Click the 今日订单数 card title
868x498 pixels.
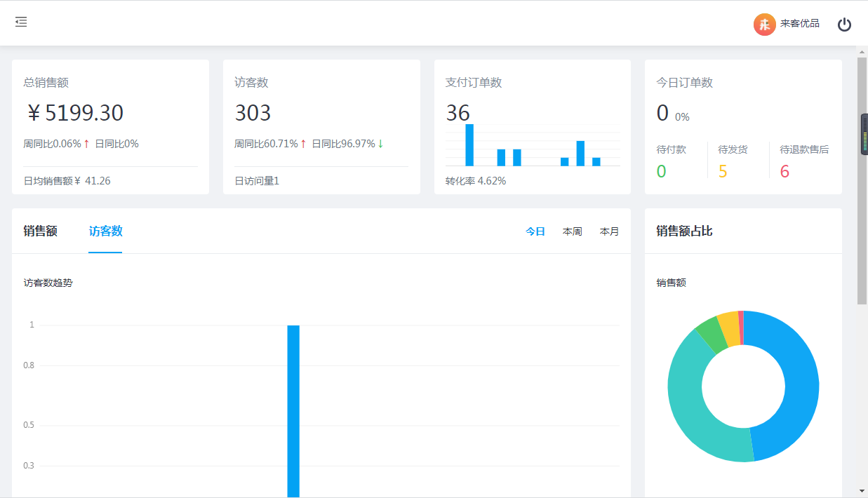coord(684,83)
